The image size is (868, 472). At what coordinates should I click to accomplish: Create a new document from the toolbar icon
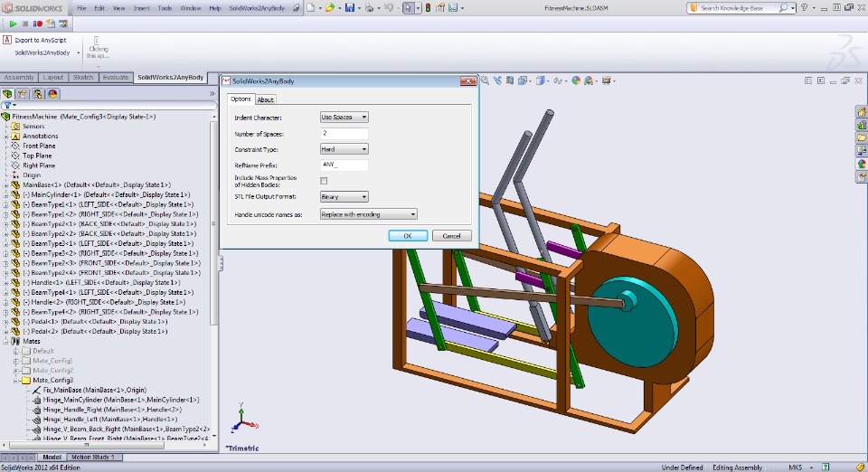310,8
